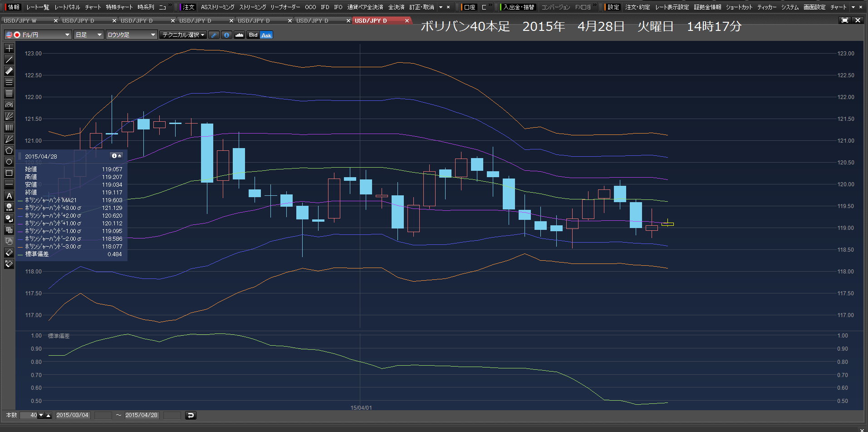The width and height of the screenshot is (868, 432).
Task: Click the 本数 count field showing 40
Action: (x=29, y=415)
